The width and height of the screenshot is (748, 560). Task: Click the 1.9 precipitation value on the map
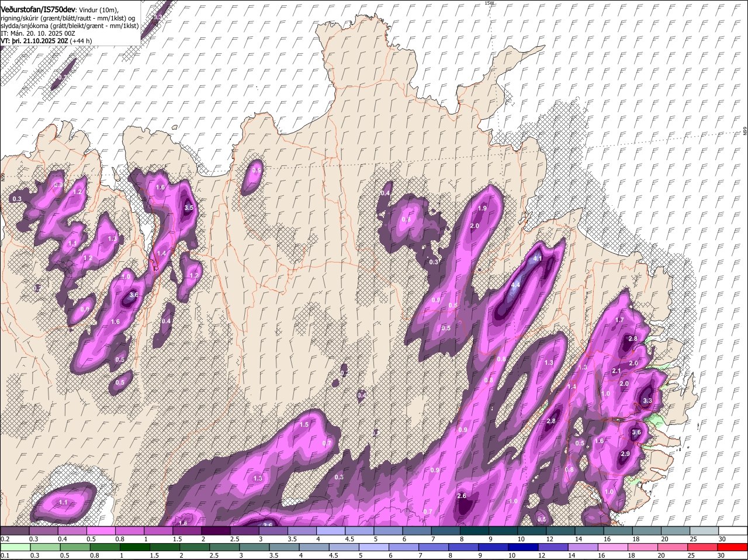[482, 208]
